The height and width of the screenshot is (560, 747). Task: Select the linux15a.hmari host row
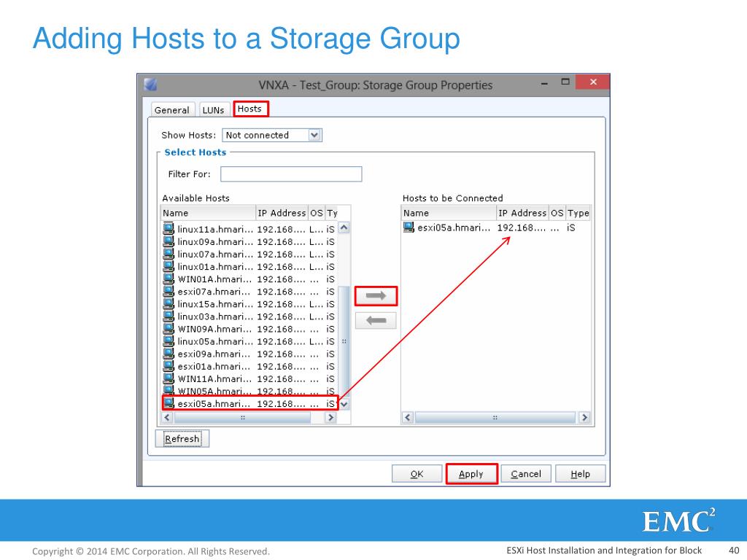click(249, 303)
